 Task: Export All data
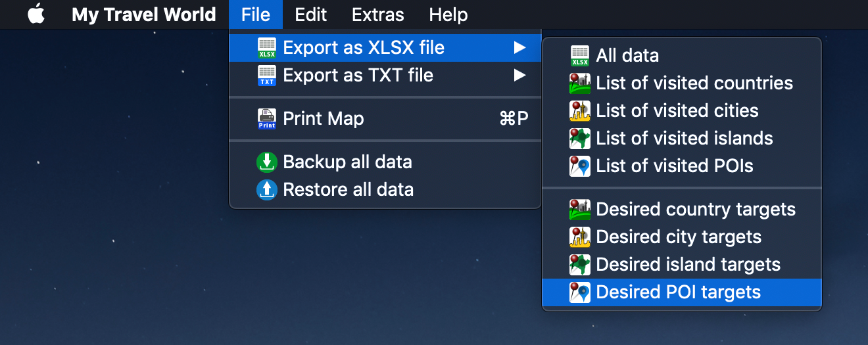[x=682, y=56]
